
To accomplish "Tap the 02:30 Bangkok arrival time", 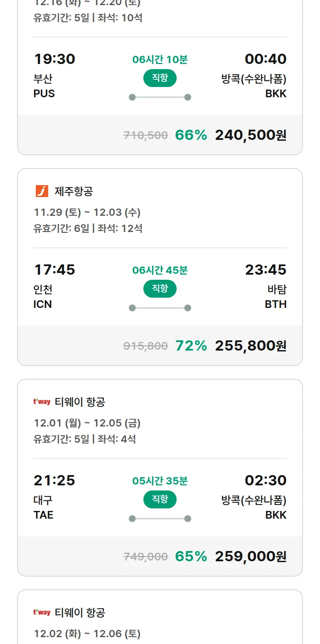I will (265, 480).
